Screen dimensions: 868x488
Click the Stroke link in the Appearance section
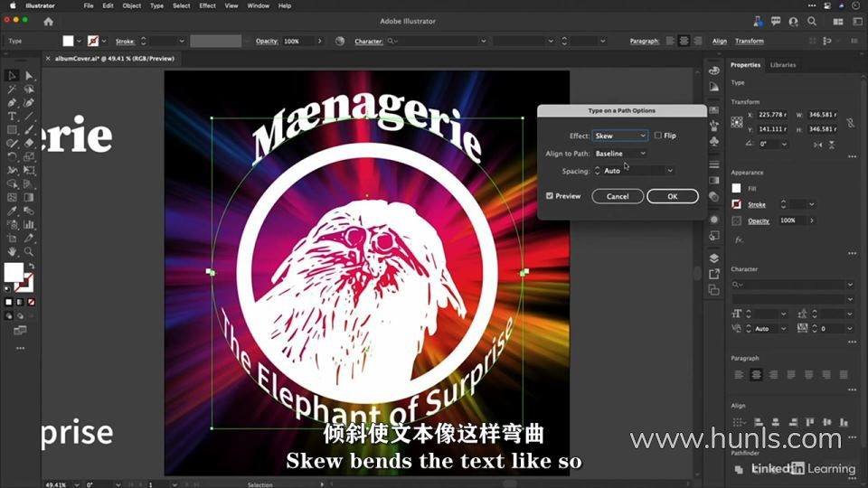[x=757, y=205]
